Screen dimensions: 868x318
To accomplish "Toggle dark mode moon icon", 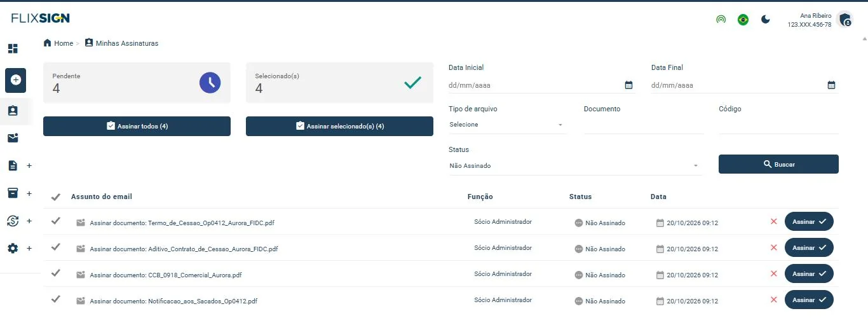I will tap(766, 20).
